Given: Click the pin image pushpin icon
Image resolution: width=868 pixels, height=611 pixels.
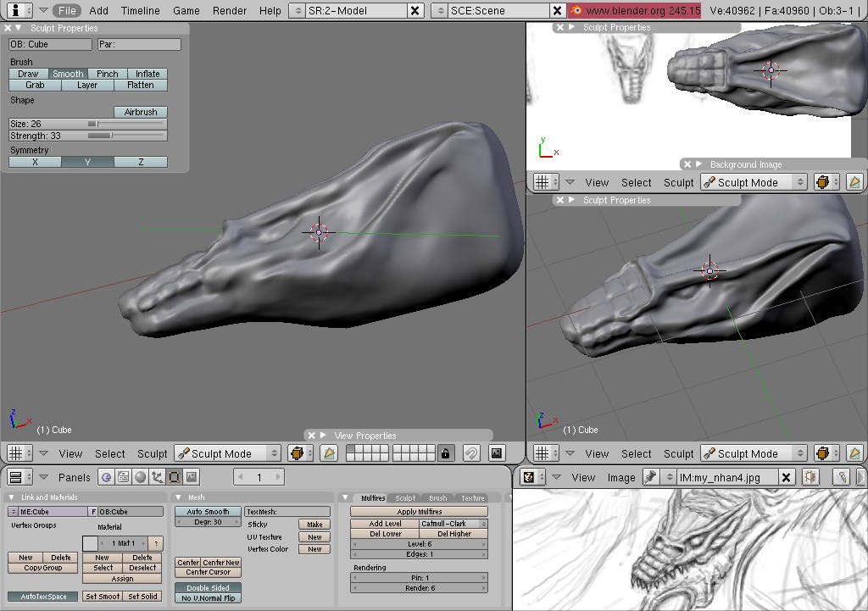Looking at the screenshot, I should tap(650, 477).
